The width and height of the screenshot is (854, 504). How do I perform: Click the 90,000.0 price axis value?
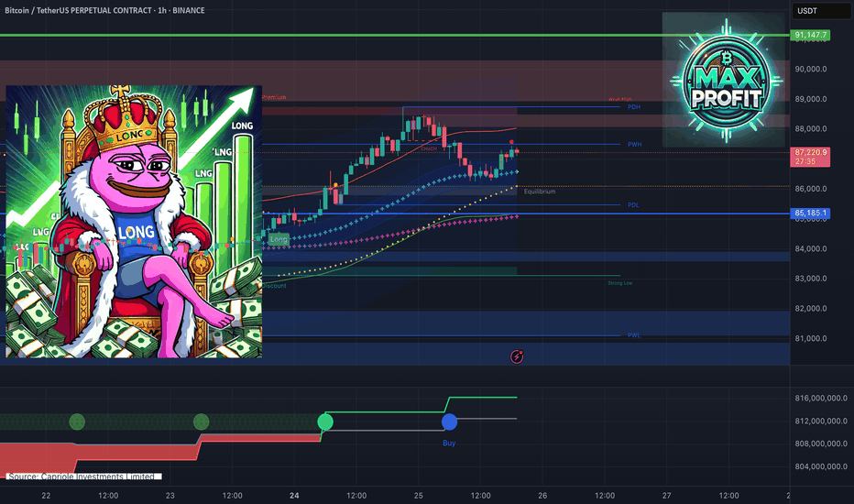(811, 70)
